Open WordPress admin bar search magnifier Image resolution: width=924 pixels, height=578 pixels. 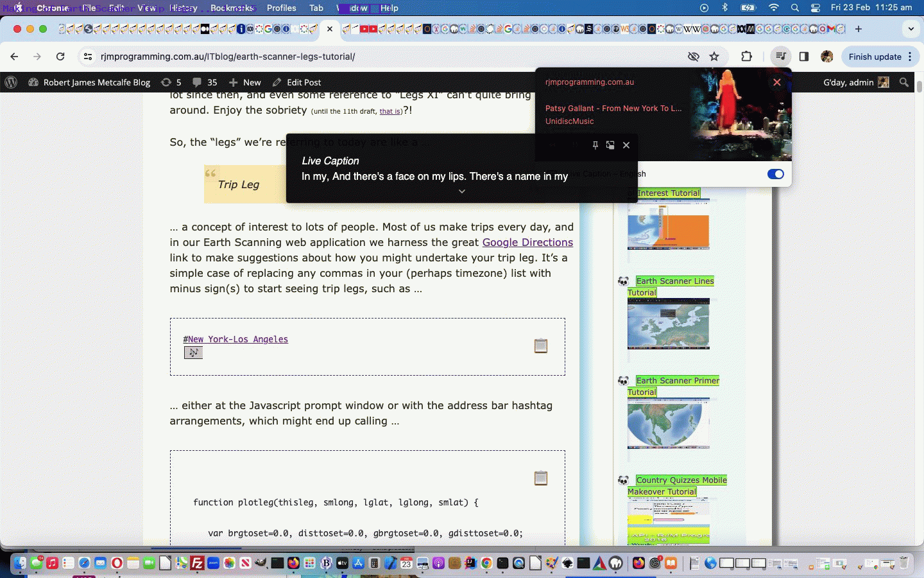click(904, 82)
